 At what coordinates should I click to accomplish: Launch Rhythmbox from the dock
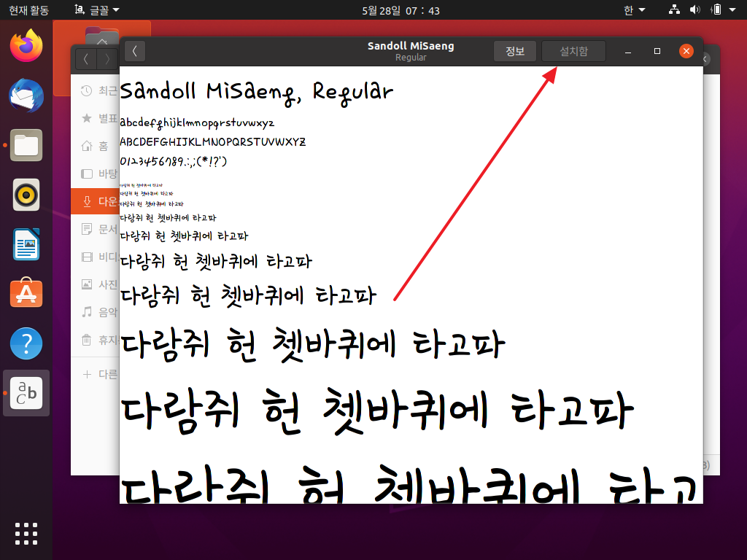(26, 195)
